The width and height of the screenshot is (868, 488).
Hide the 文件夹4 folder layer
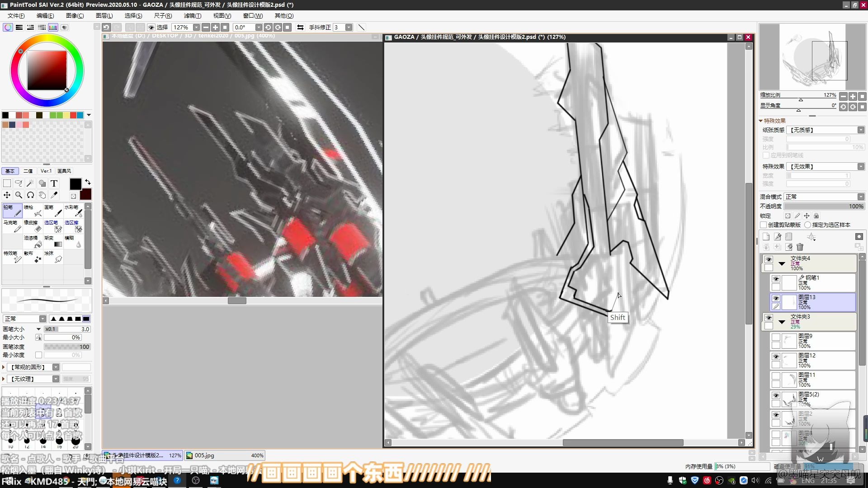click(x=769, y=259)
